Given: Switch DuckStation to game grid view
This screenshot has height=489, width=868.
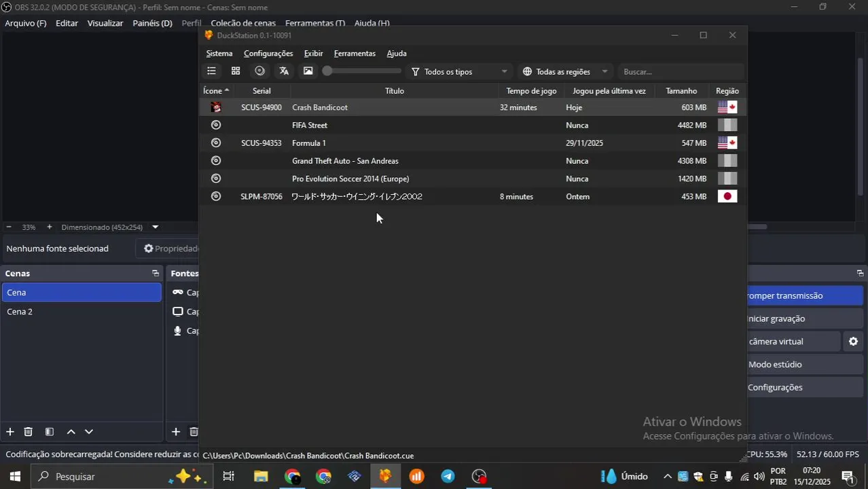Looking at the screenshot, I should (236, 71).
